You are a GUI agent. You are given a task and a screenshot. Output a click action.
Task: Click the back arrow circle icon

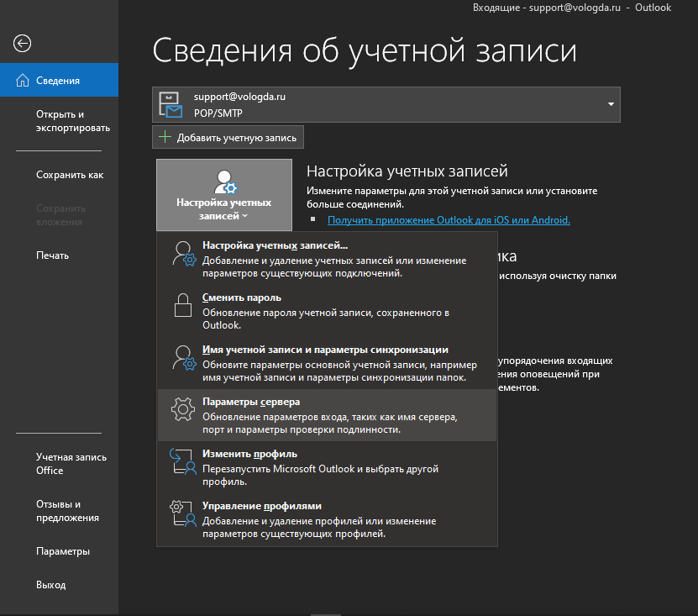click(23, 44)
